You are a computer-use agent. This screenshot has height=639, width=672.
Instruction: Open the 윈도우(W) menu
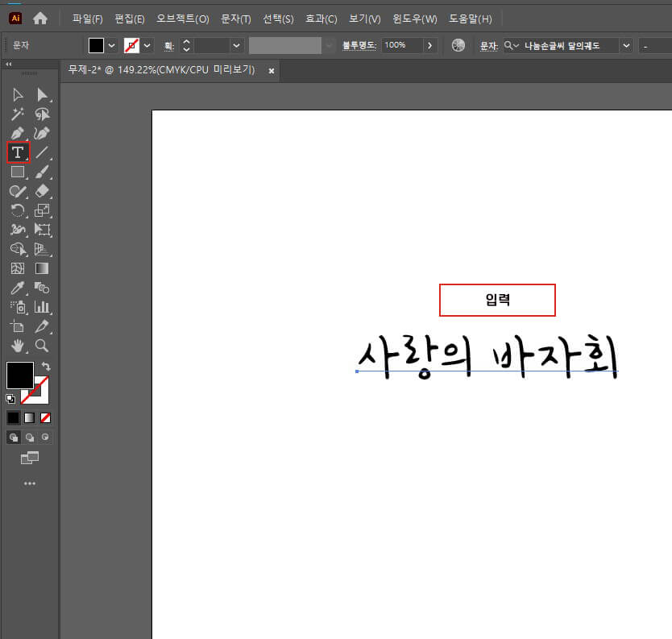click(415, 19)
